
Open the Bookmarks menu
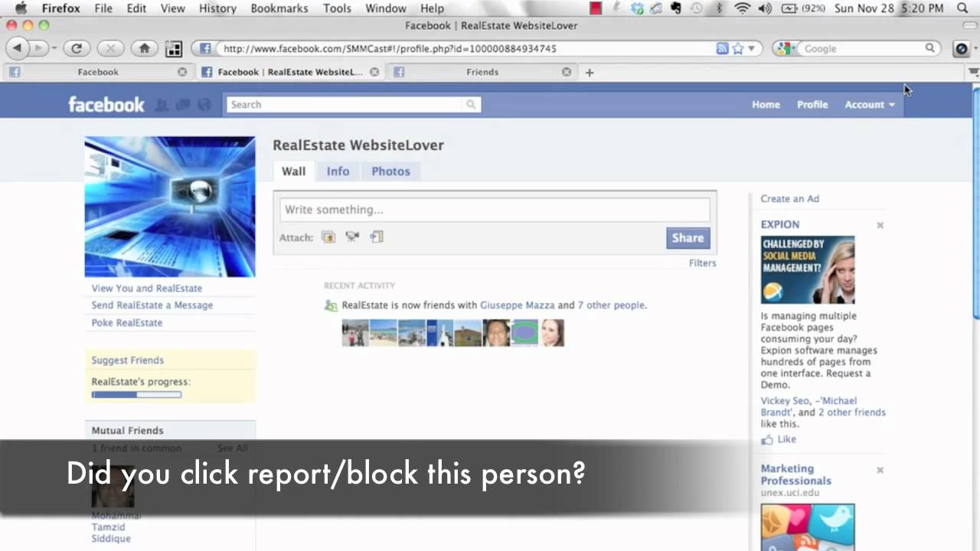279,8
